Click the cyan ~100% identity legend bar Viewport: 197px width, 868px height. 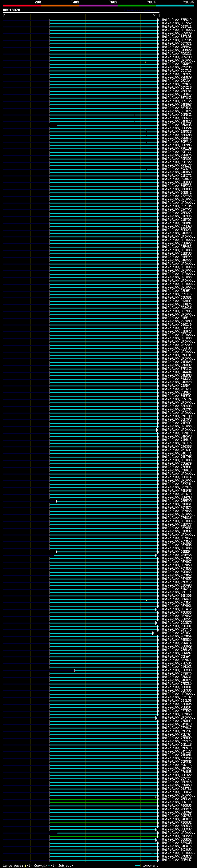(x=175, y=6)
